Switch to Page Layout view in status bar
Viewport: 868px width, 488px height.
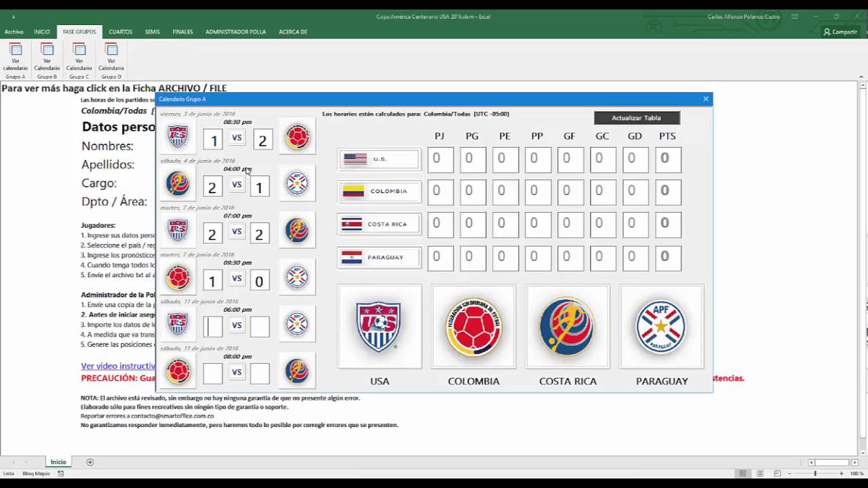pos(760,473)
